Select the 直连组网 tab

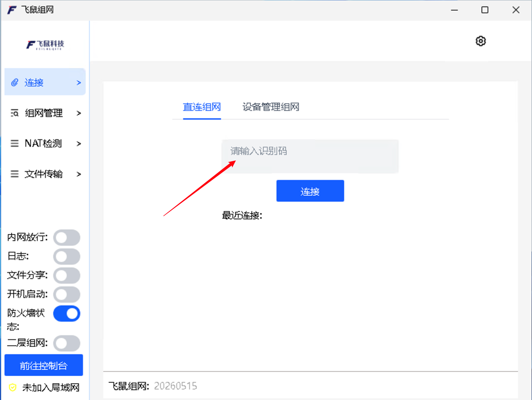202,107
